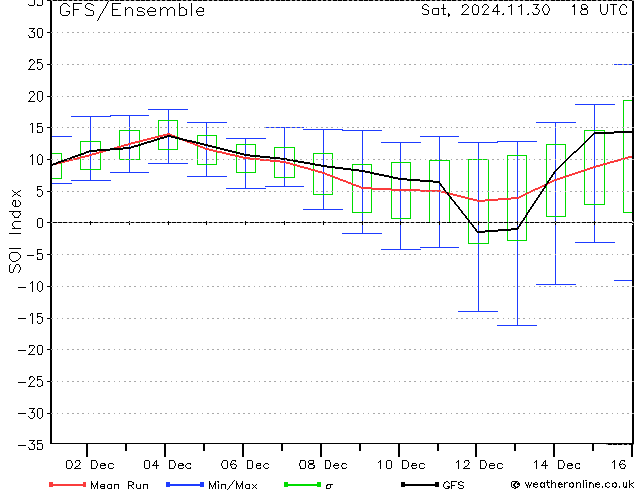This screenshot has width=634, height=490.
Task: Click the lowest blue min whisker at 13 Dec
Action: click(517, 325)
